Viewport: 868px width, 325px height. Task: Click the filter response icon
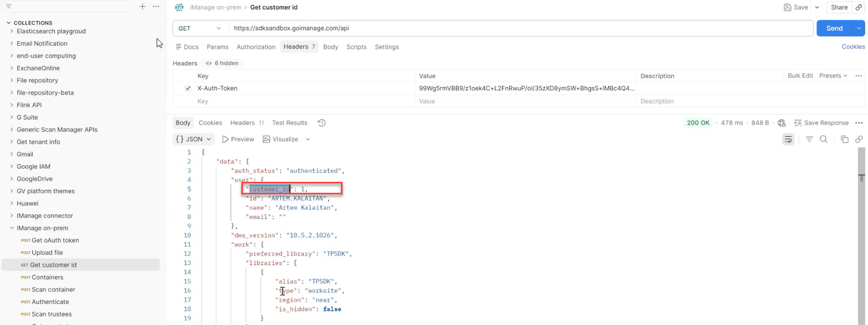[809, 139]
